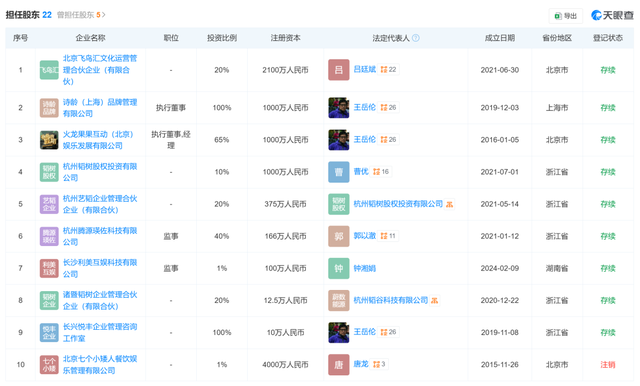
Task: Open legal representative 钟湘娟 profile
Action: [364, 268]
